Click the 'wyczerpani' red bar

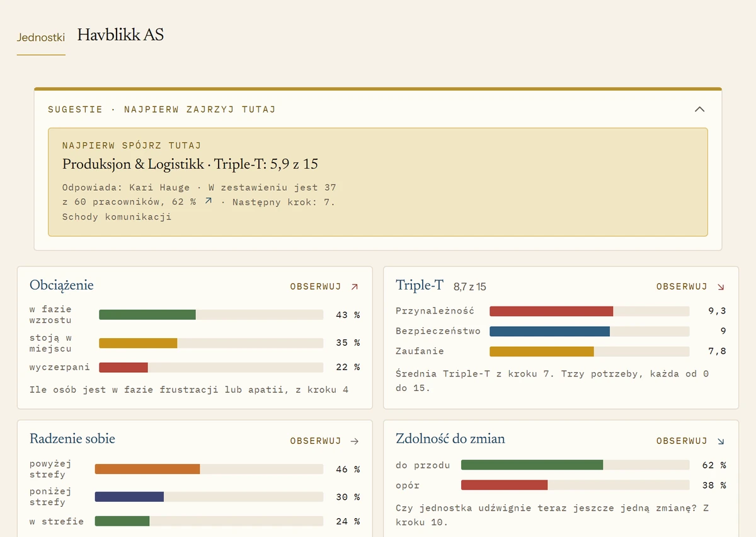[x=123, y=367]
